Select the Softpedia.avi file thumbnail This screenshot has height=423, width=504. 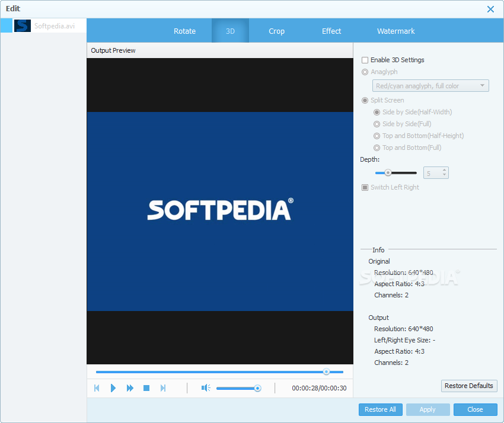tap(23, 25)
